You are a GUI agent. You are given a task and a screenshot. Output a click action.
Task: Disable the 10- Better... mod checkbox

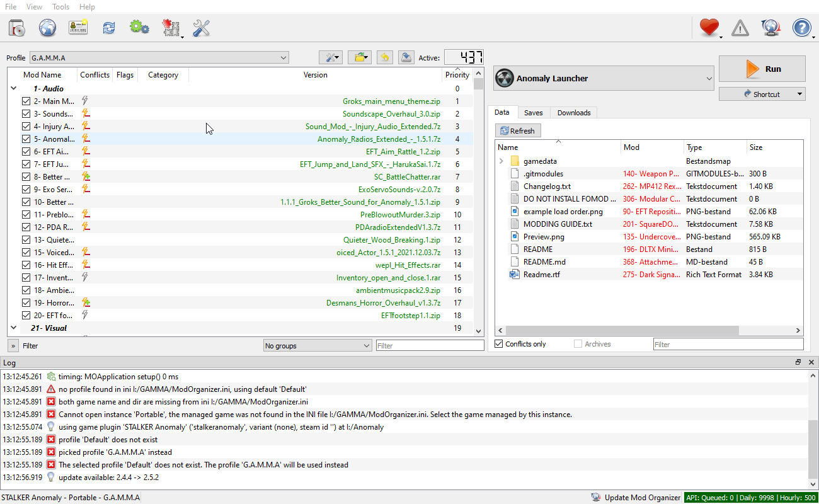(x=26, y=202)
